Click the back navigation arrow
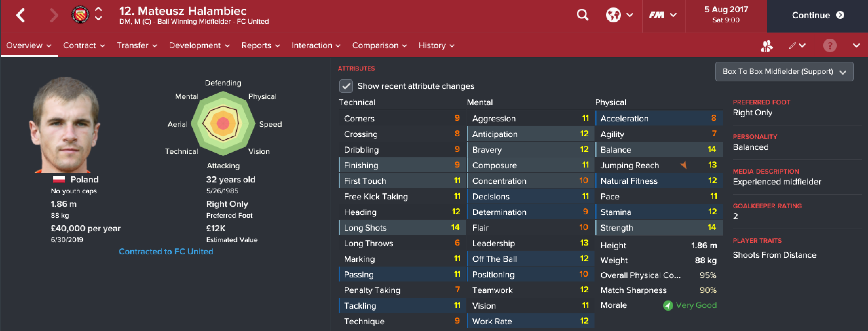 pyautogui.click(x=21, y=16)
